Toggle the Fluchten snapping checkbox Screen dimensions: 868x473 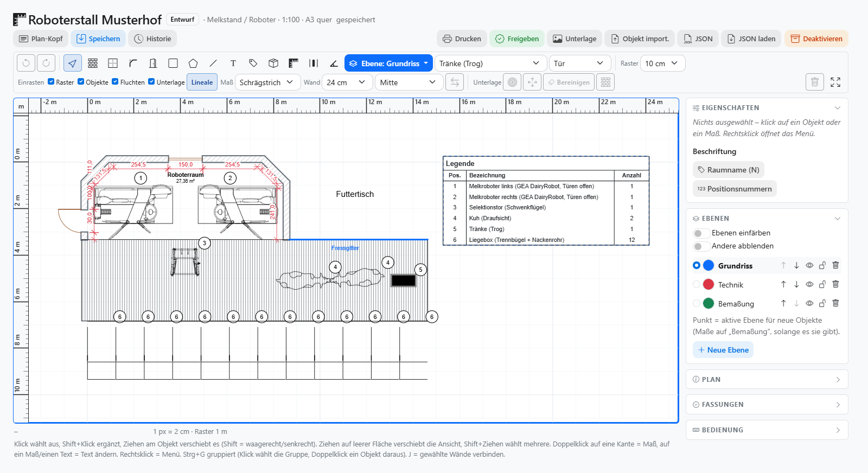tap(115, 82)
